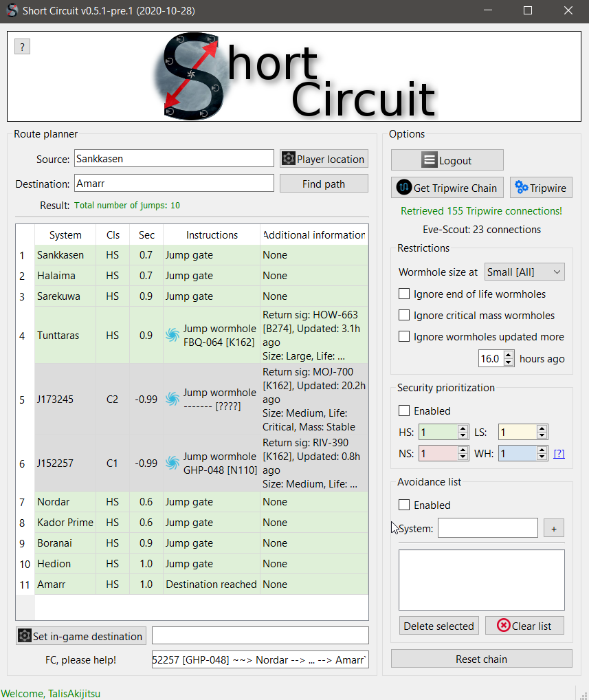Click the wormhole swirl icon in J173245 row
This screenshot has height=700, width=589.
pos(173,399)
